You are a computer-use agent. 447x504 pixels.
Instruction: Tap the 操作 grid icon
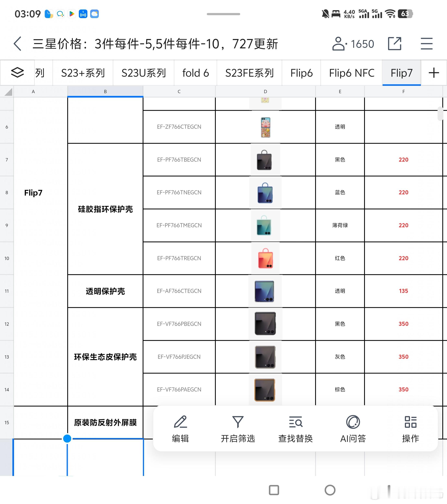click(x=410, y=422)
